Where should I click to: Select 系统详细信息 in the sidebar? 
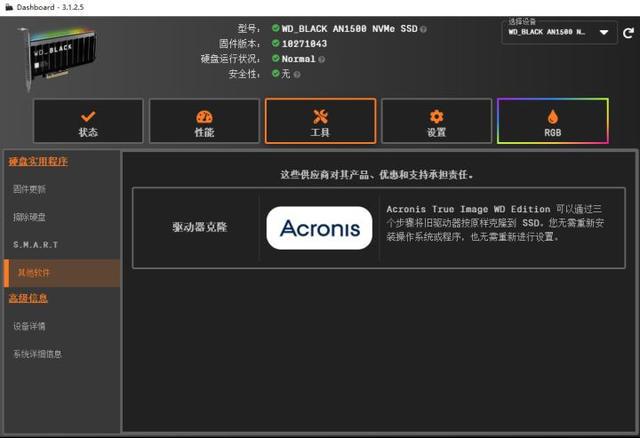point(38,354)
